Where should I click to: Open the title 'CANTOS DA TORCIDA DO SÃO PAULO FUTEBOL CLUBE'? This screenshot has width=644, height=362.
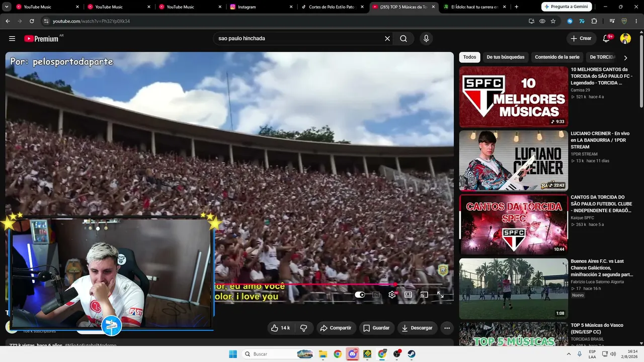(x=601, y=204)
